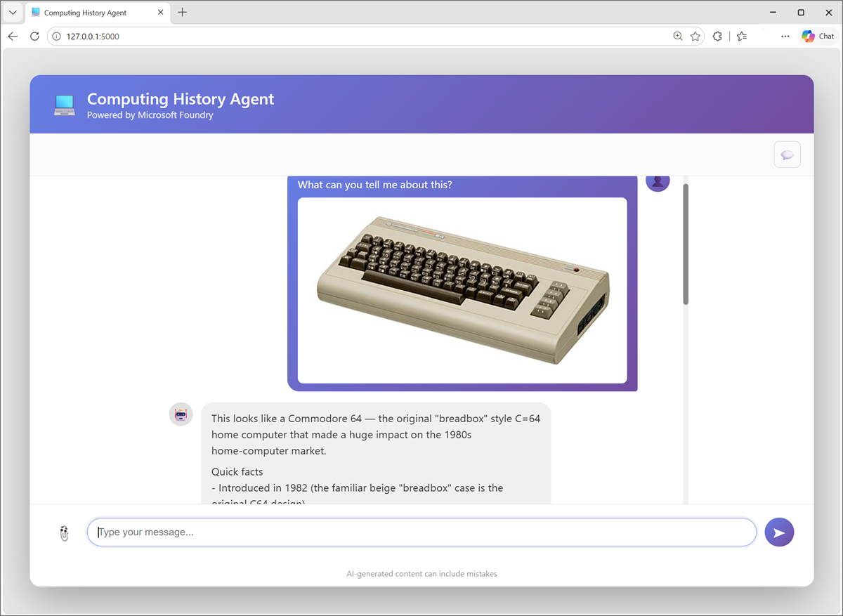Refresh the page

[x=34, y=37]
